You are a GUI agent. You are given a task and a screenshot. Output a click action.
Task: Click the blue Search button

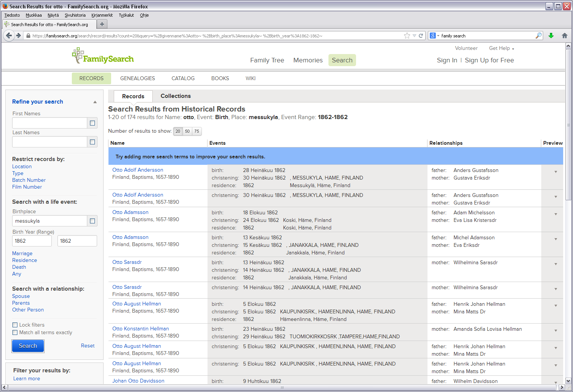coord(28,346)
